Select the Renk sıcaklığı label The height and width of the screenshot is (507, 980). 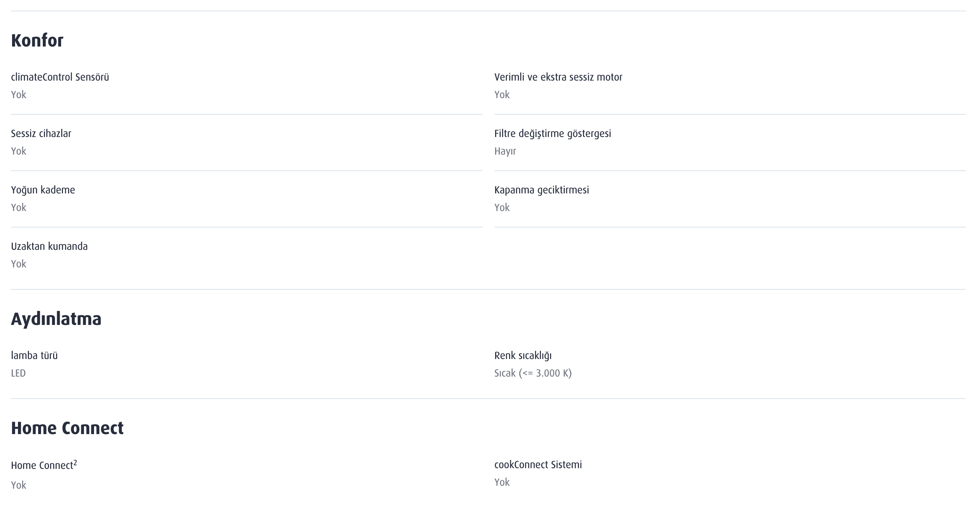click(523, 355)
